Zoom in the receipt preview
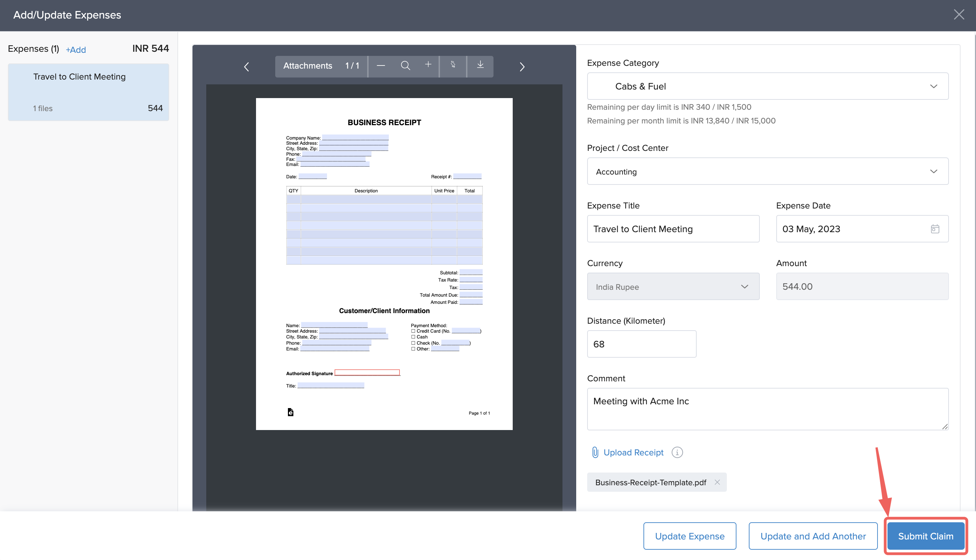Screen dimensions: 976x560 point(428,65)
